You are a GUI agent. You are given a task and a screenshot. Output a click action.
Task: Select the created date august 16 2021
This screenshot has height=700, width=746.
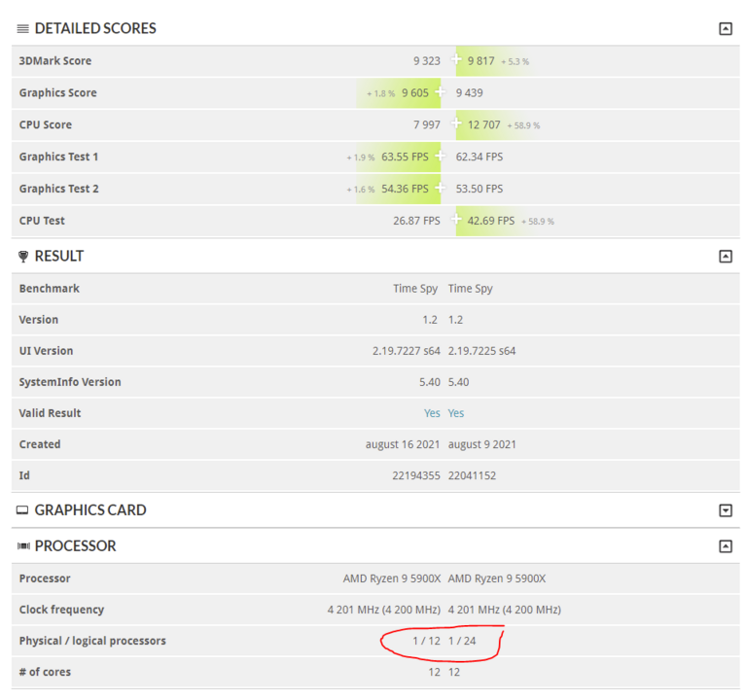(x=403, y=444)
